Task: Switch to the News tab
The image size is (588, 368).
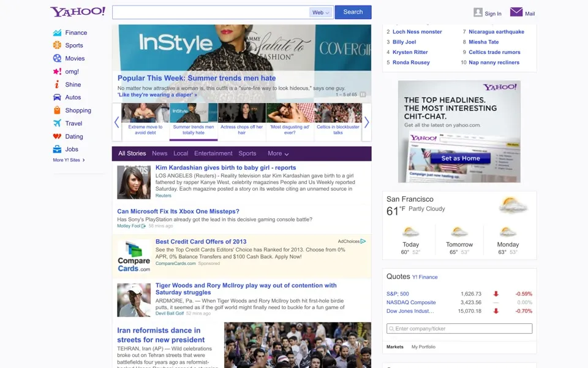Action: (160, 153)
